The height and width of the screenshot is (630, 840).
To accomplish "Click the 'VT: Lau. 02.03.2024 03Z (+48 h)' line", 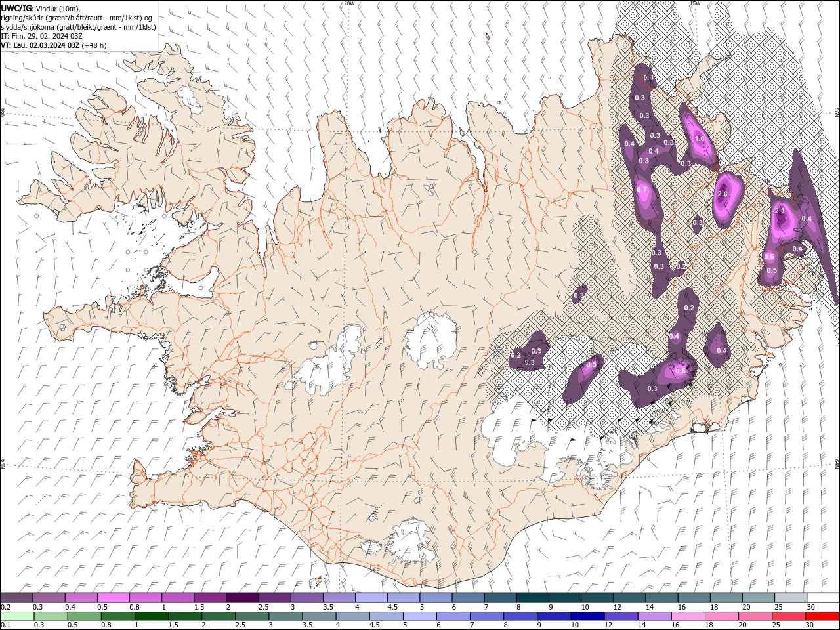I will coord(54,45).
